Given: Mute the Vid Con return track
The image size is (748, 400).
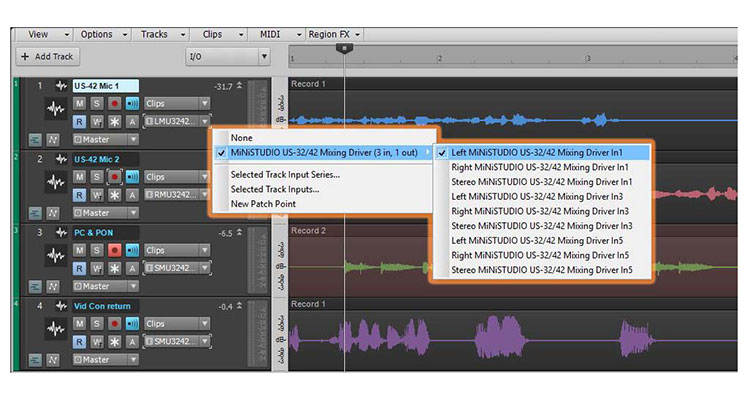Looking at the screenshot, I should click(x=79, y=324).
